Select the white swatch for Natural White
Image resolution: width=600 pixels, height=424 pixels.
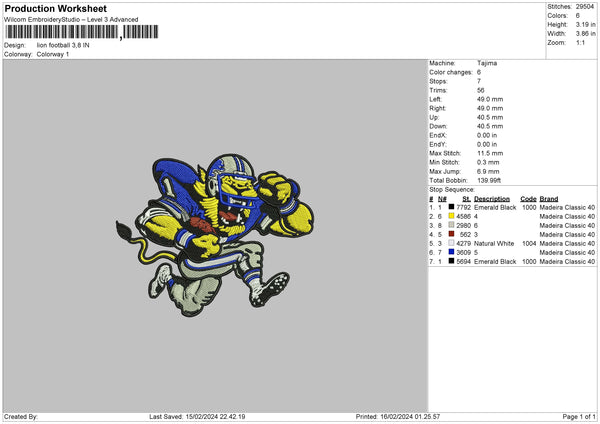pos(451,243)
